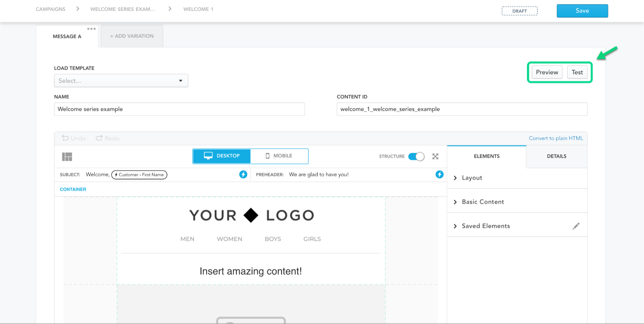Click Convert to plain HTML link
This screenshot has width=644, height=324.
coord(556,138)
